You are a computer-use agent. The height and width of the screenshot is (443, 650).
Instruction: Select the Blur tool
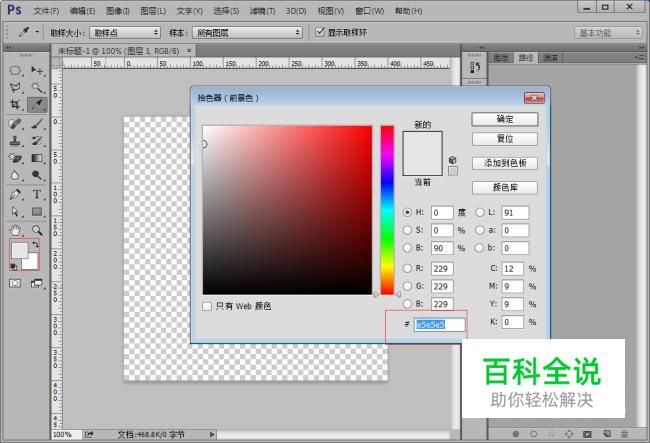(15, 175)
